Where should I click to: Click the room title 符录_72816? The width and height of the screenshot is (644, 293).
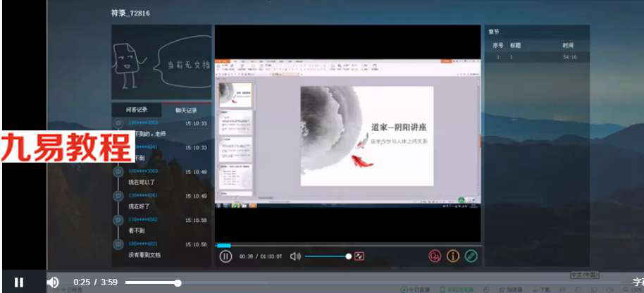(130, 13)
